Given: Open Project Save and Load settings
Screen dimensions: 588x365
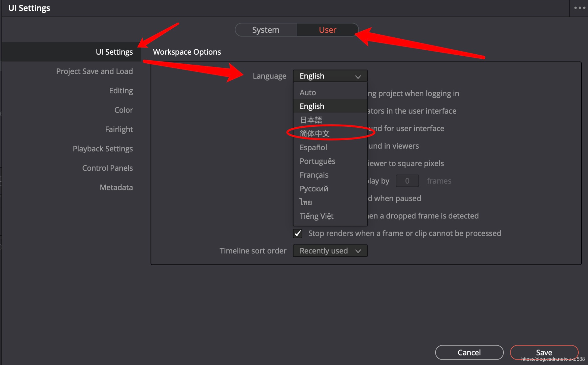Looking at the screenshot, I should tap(95, 71).
